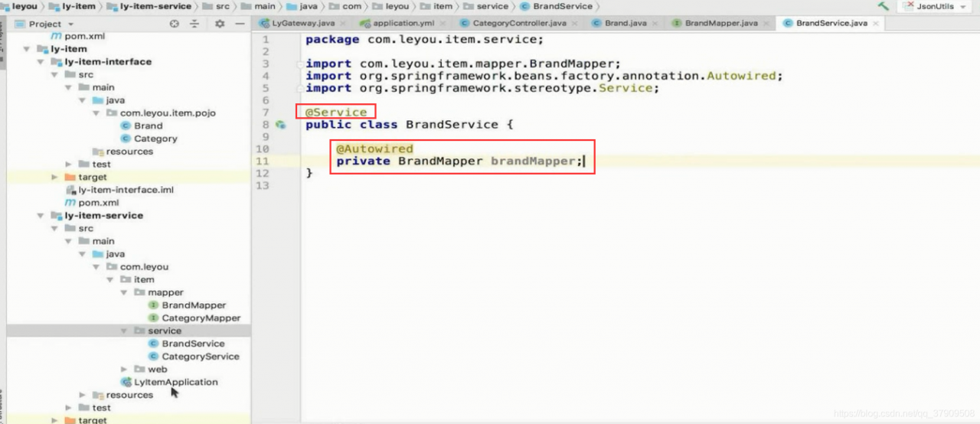980x424 pixels.
Task: Switch to the CategoryController.java tab
Action: 520,24
